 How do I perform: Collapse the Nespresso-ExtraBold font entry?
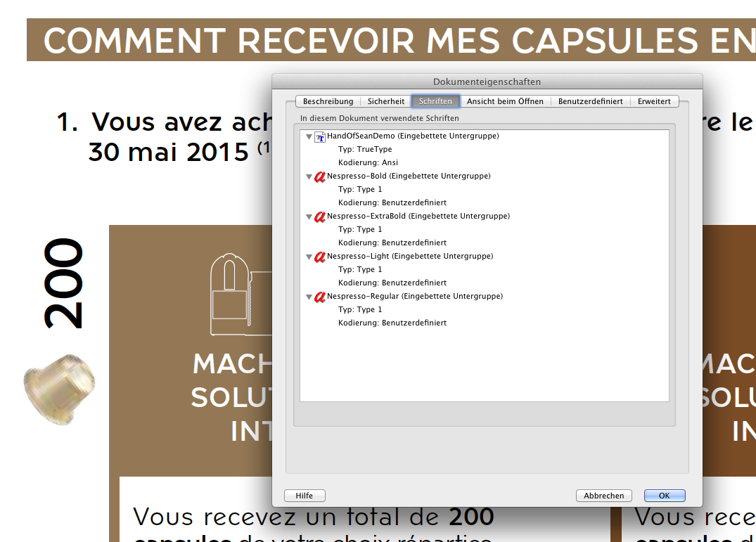coord(309,217)
